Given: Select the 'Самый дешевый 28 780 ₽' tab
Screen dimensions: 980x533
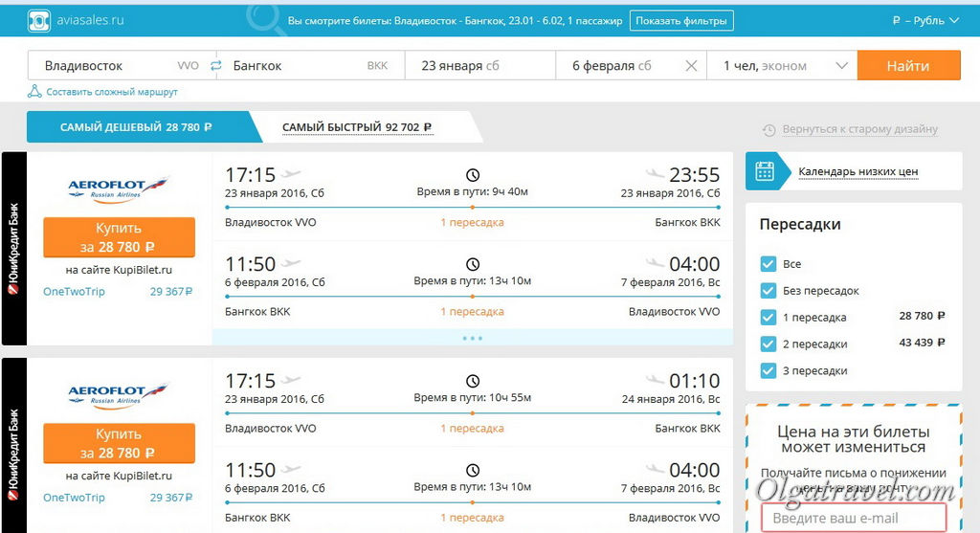Looking at the screenshot, I should [x=136, y=127].
